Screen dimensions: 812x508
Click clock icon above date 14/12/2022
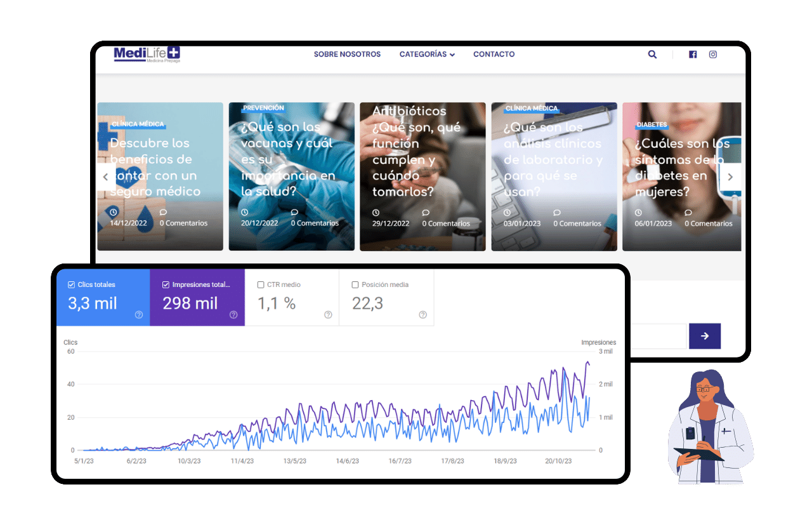114,212
